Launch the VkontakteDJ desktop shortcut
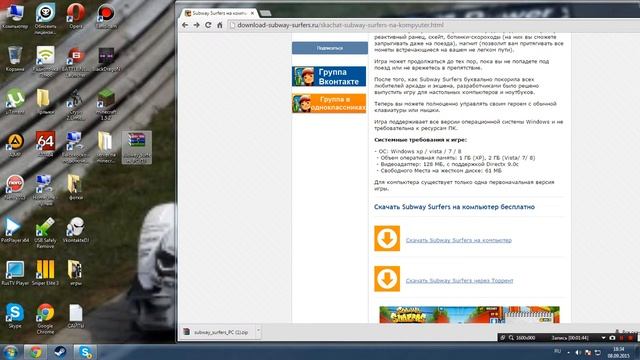The image size is (640, 360). [76, 230]
